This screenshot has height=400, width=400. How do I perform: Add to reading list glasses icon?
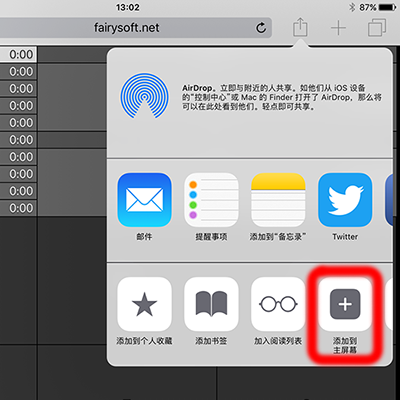(278, 304)
